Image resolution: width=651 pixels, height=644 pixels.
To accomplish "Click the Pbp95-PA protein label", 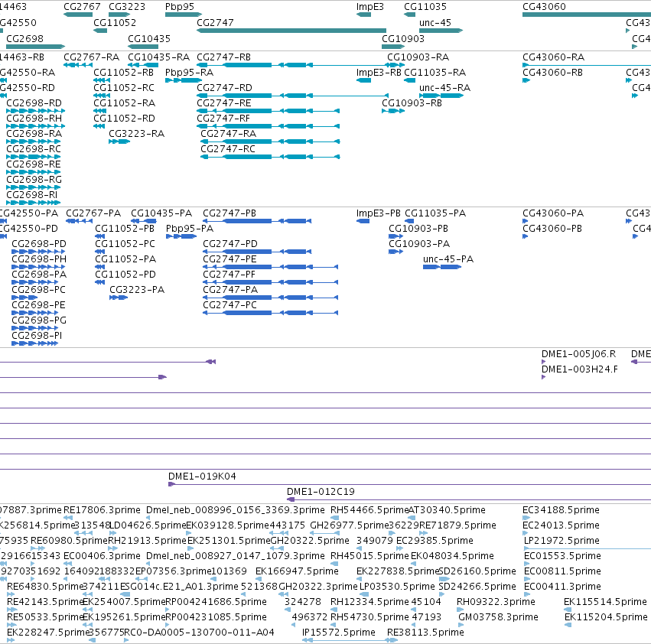I will coord(189,229).
